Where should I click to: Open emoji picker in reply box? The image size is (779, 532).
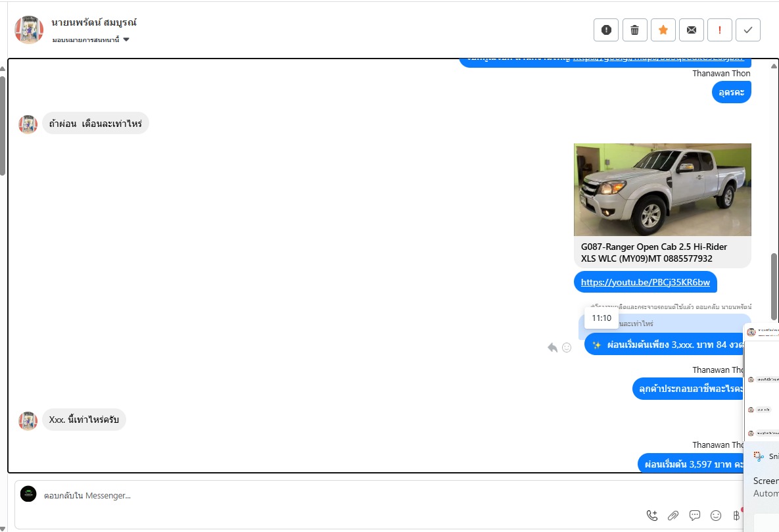point(716,516)
